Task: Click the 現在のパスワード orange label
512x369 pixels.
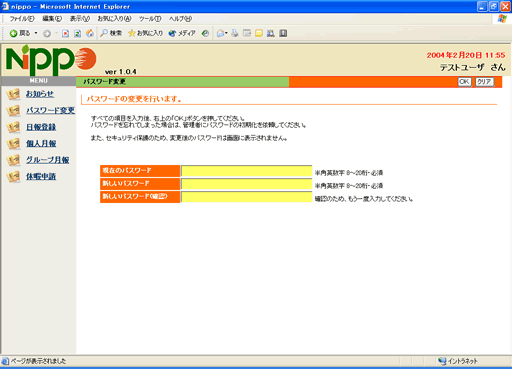Action: pos(140,171)
